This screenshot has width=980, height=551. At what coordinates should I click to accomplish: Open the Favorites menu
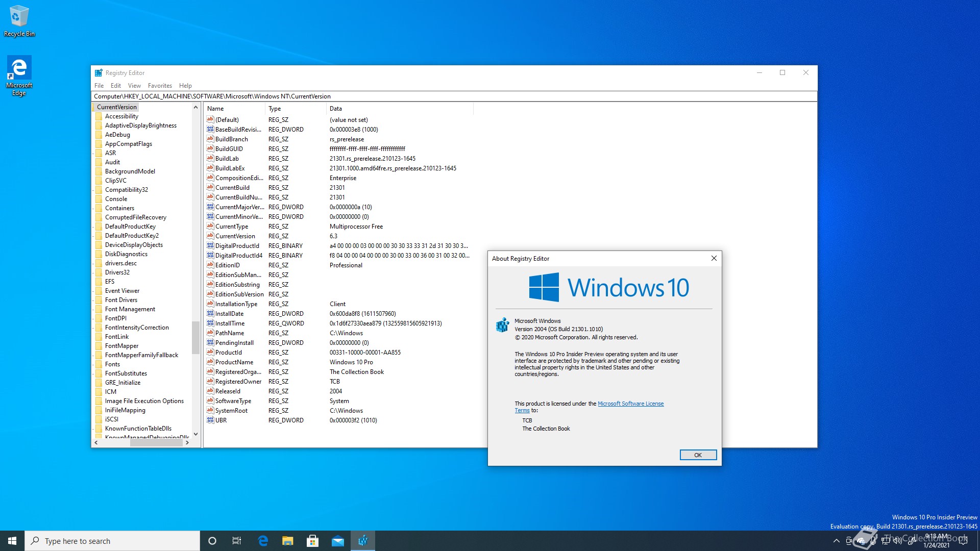(x=160, y=86)
